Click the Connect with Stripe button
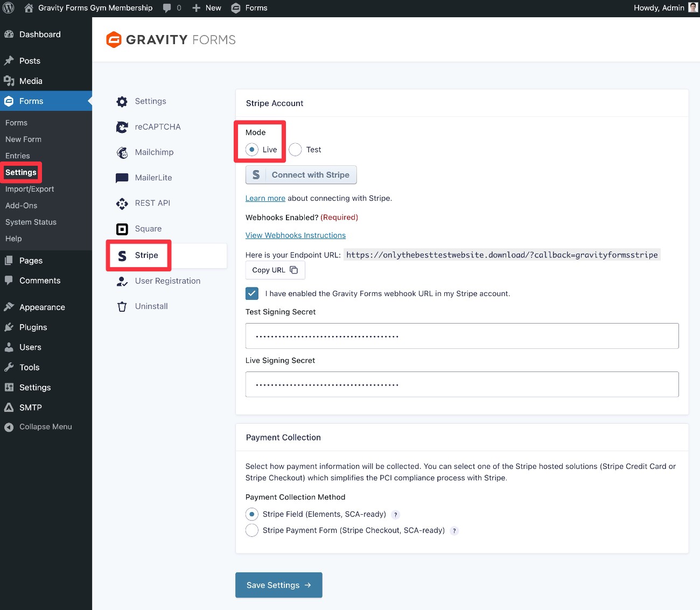This screenshot has height=610, width=700. pyautogui.click(x=300, y=174)
